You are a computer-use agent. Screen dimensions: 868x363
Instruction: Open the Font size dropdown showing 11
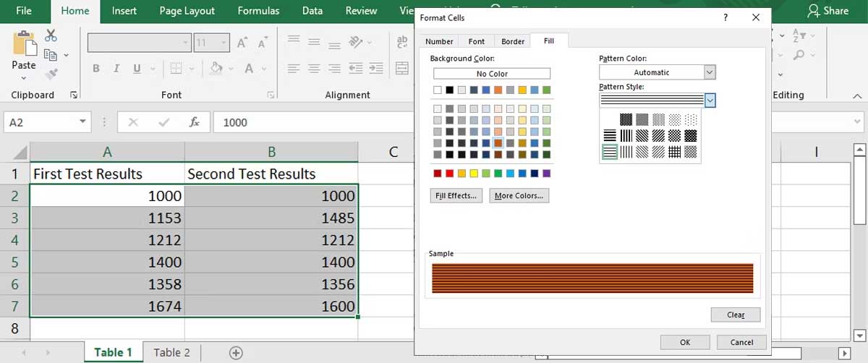pyautogui.click(x=223, y=43)
